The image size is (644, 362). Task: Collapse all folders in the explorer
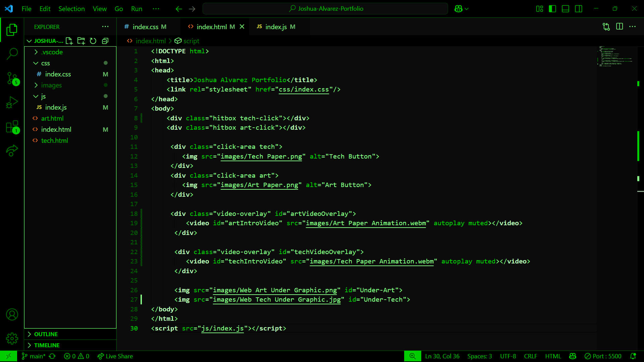105,41
